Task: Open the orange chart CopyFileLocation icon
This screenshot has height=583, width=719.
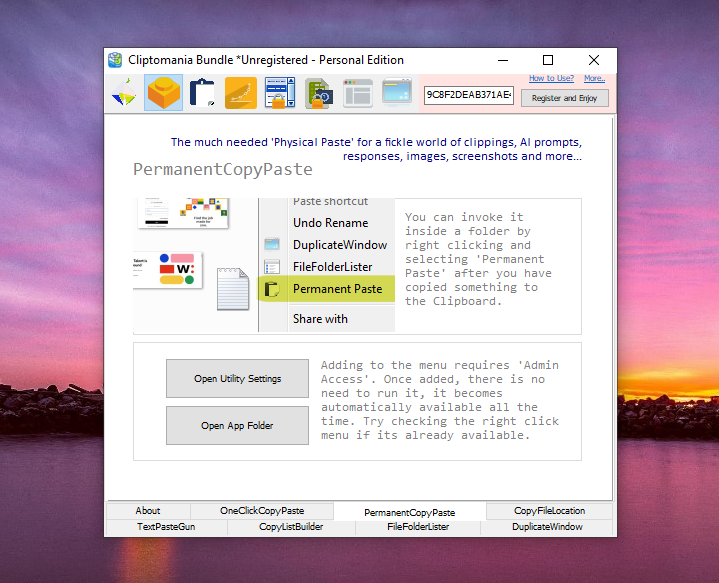Action: pos(241,93)
